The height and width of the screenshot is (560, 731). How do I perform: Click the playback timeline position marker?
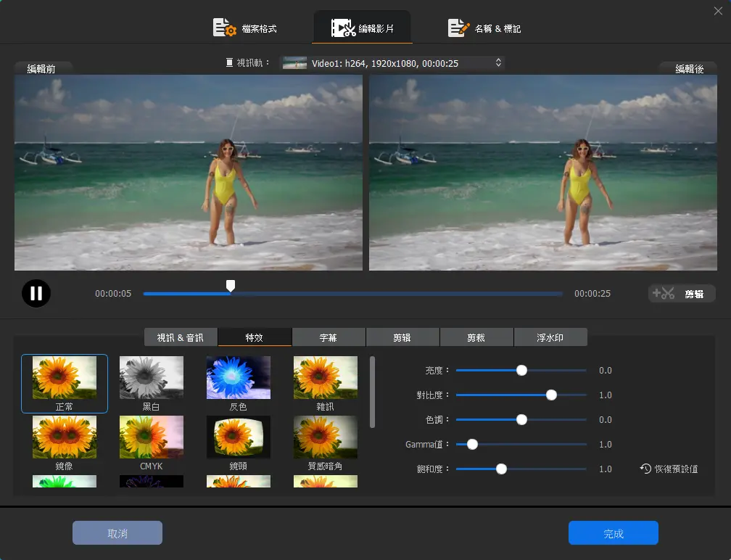[x=230, y=287]
